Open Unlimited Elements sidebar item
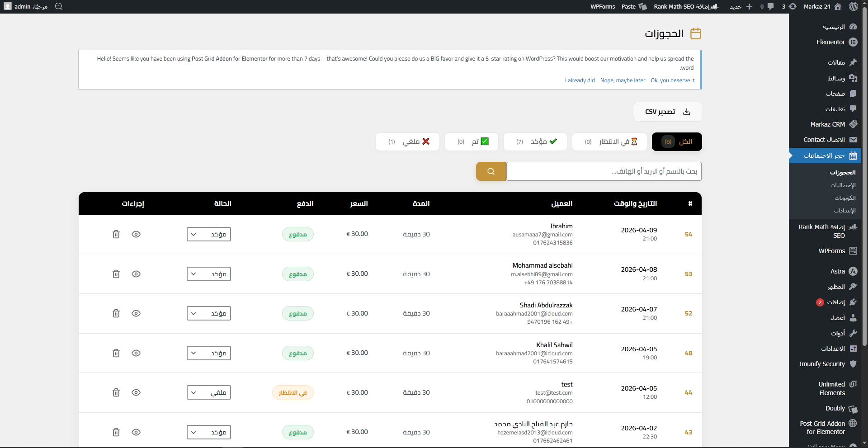 (825, 388)
